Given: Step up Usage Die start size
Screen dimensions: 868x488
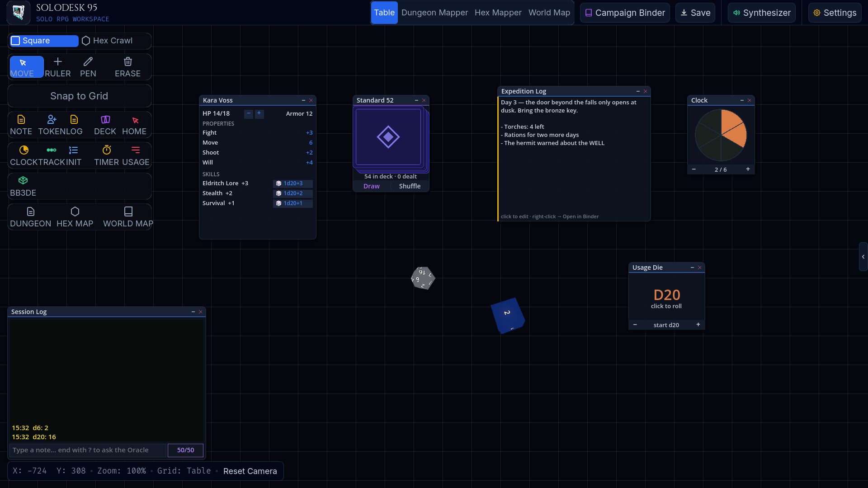Looking at the screenshot, I should (x=698, y=325).
